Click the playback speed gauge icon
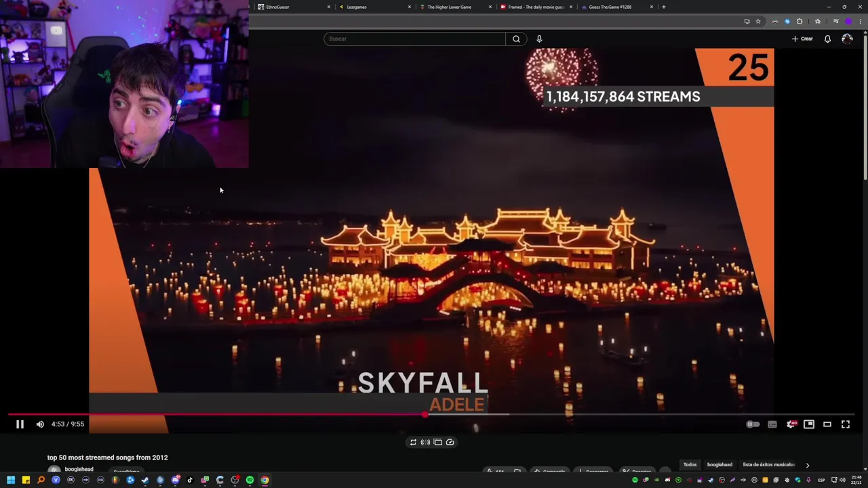 pyautogui.click(x=450, y=442)
